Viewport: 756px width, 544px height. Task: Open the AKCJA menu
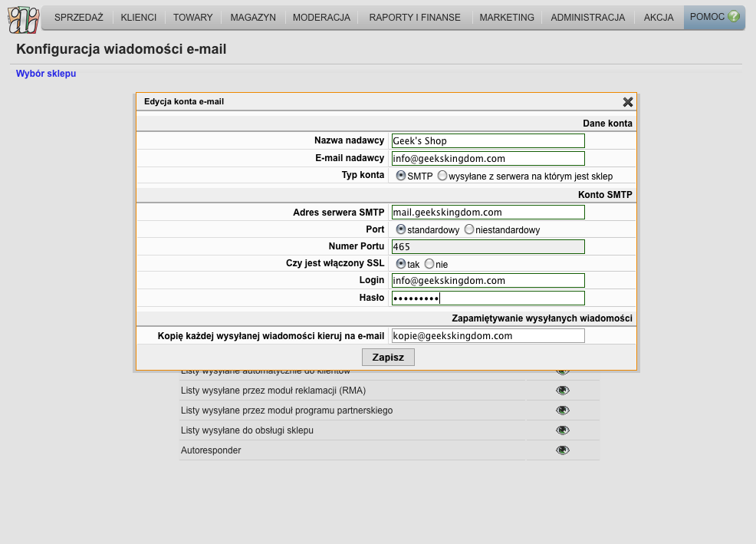point(659,18)
